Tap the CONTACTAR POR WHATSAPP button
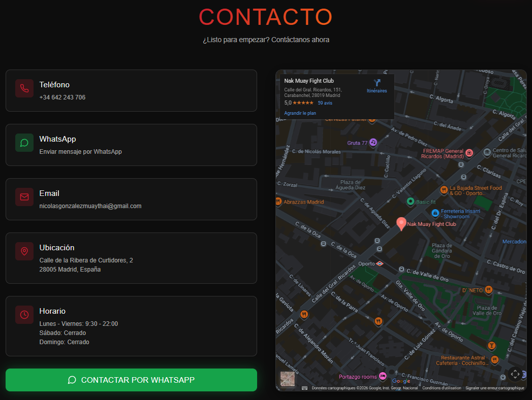532x400 pixels. 131,380
